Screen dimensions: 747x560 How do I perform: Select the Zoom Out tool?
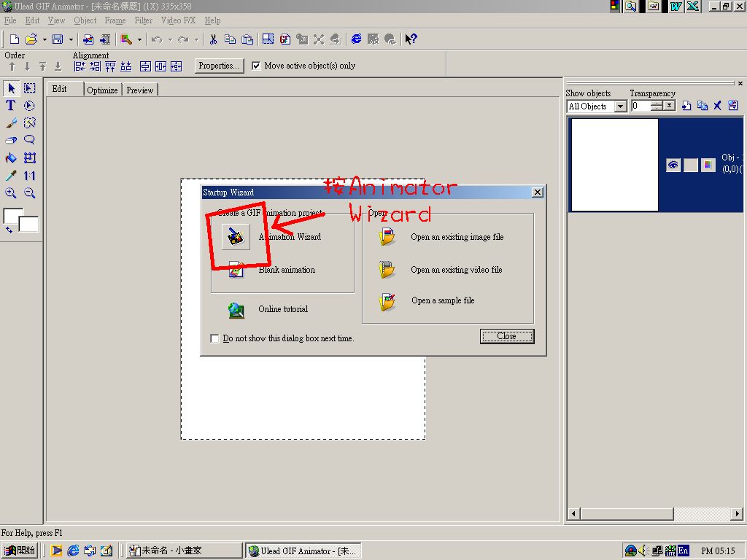29,192
